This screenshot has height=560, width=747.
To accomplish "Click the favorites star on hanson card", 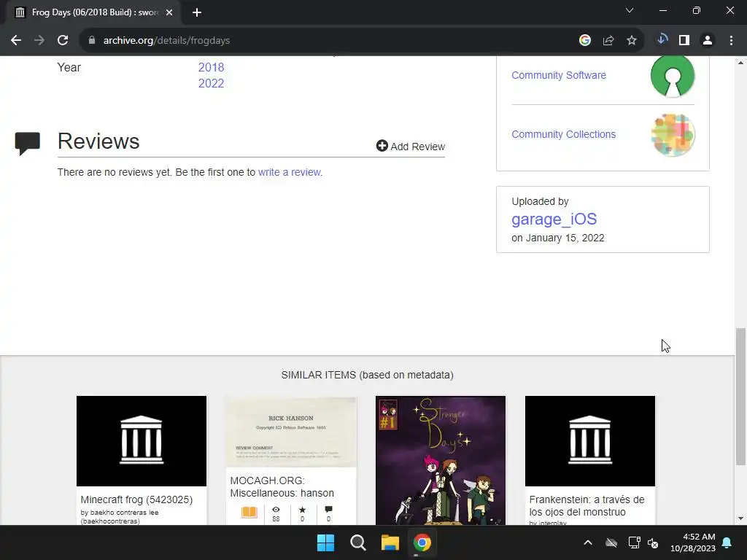I will pos(302,510).
